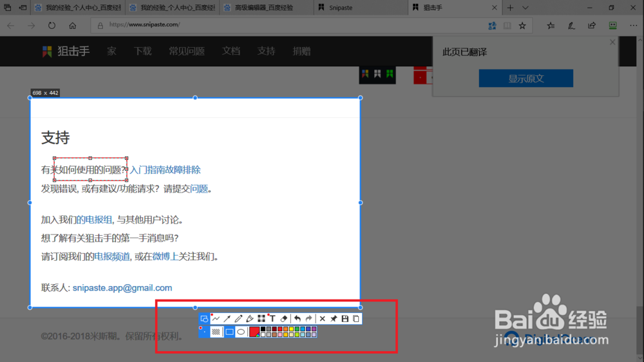This screenshot has width=644, height=362.
Task: Click the set tabs aside icon
Action: (x=23, y=8)
